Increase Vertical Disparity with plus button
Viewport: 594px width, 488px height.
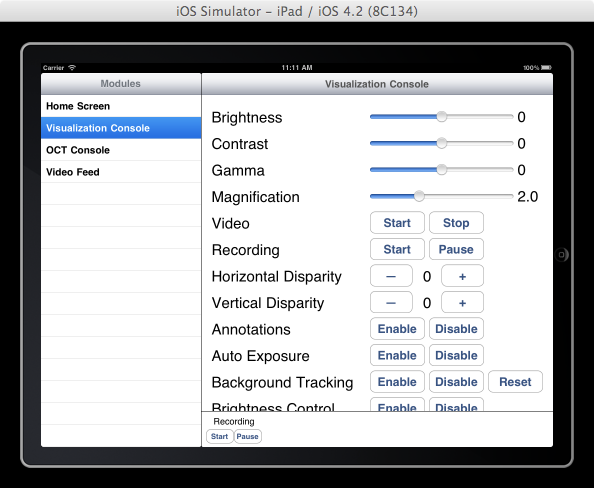coord(462,302)
